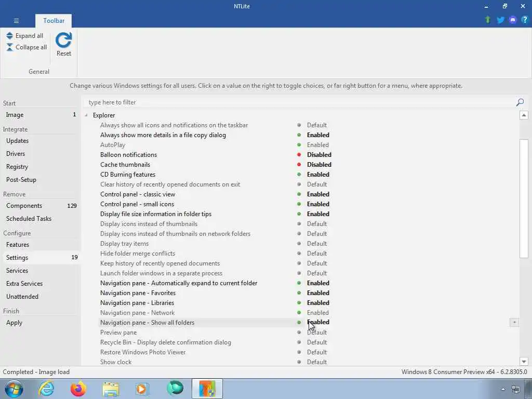Select 'Recycle Bin - Display delete confirmation dialog'
This screenshot has height=399, width=532.
(166, 342)
